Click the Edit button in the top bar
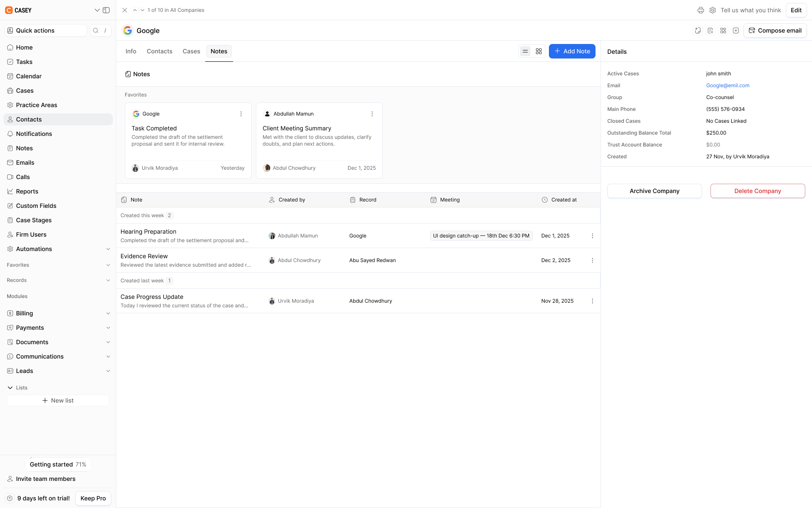812x508 pixels. (796, 10)
